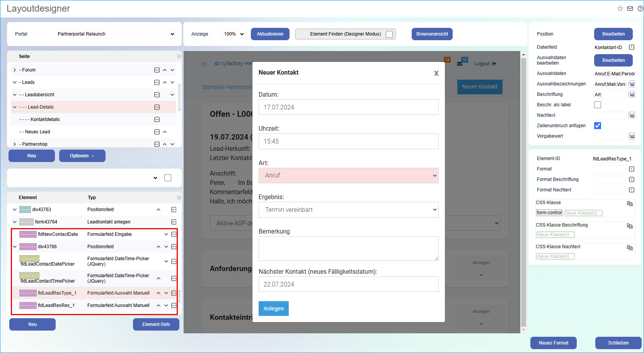Open the Art dropdown showing Anruf
Viewport: 644px width, 353px height.
click(348, 176)
